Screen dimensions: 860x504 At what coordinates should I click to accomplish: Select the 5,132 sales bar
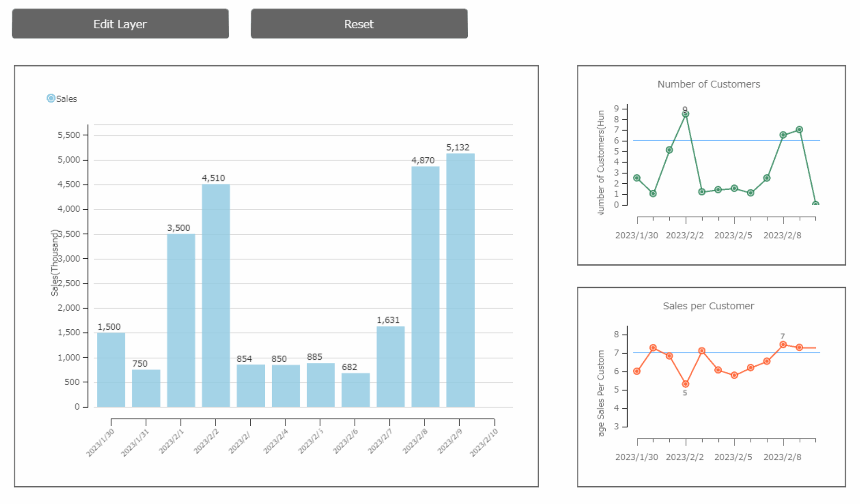(460, 280)
